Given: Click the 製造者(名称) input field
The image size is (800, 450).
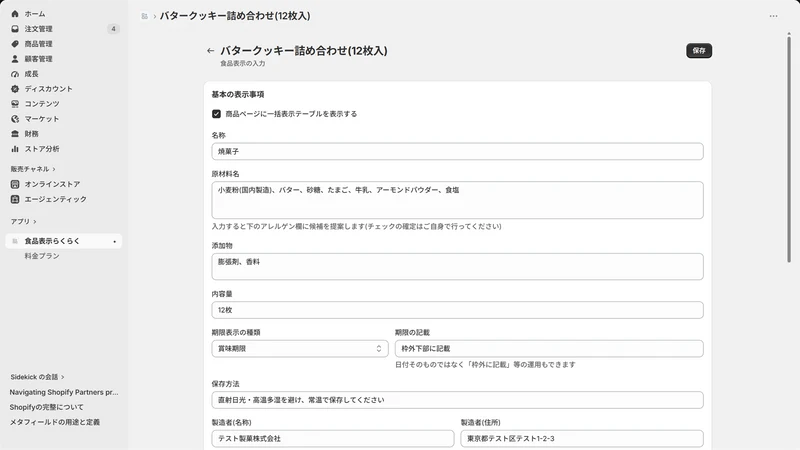Looking at the screenshot, I should pos(333,438).
